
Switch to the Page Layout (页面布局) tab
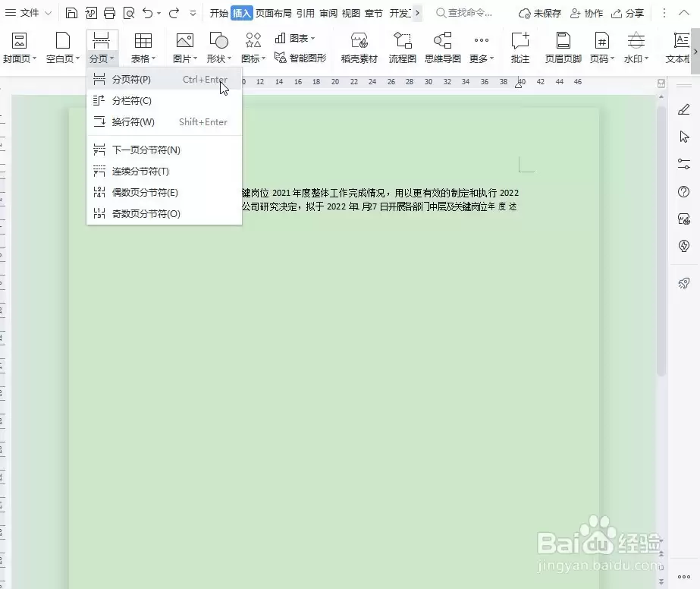point(273,13)
